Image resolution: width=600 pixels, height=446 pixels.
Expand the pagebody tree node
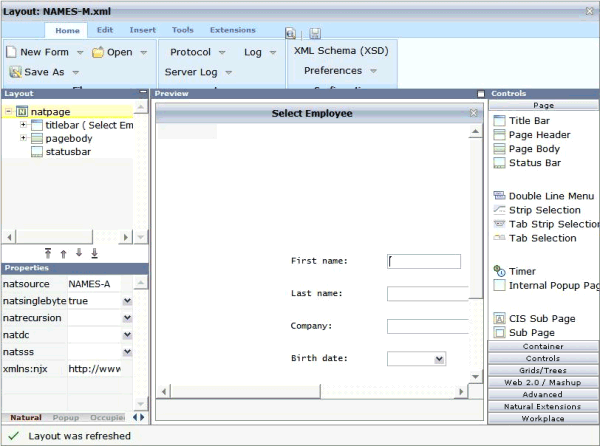tap(23, 139)
